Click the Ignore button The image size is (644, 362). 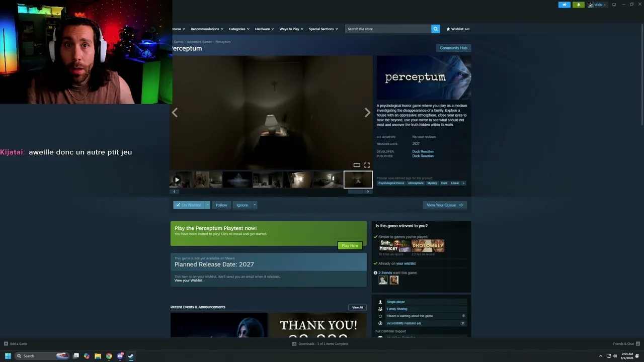[242, 205]
